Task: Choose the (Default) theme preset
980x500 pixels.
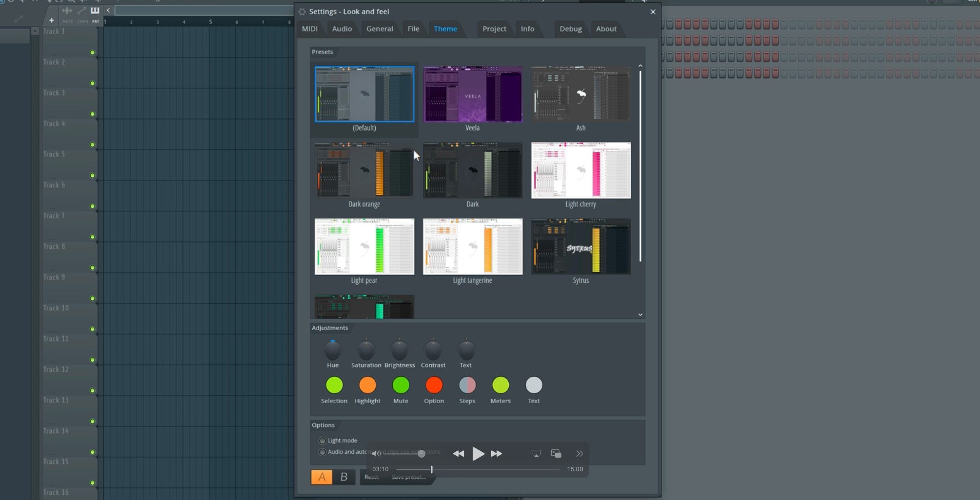Action: click(x=365, y=94)
